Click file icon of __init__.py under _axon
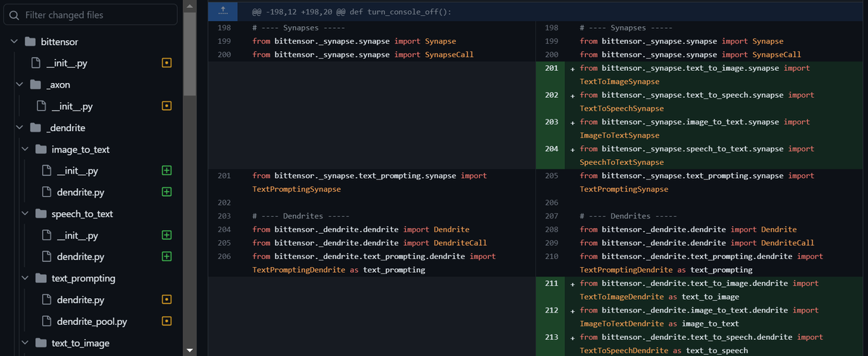Viewport: 868px width, 356px height. point(41,106)
